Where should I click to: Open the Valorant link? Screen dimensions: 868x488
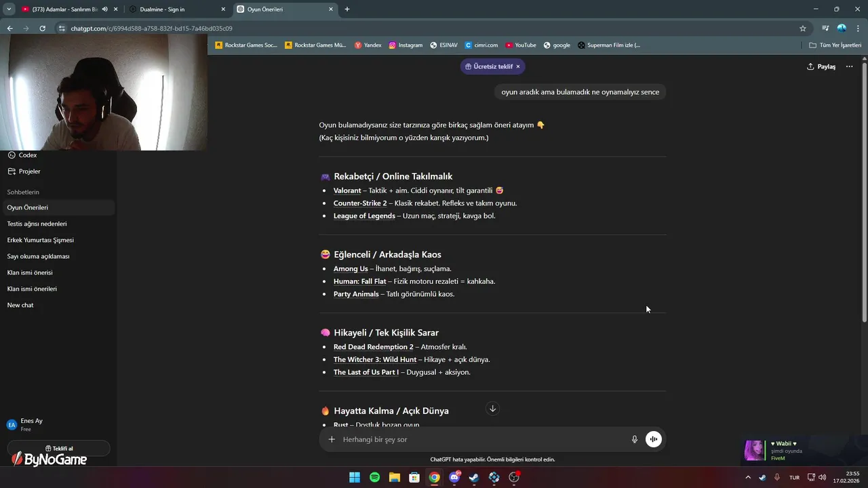[x=347, y=190]
